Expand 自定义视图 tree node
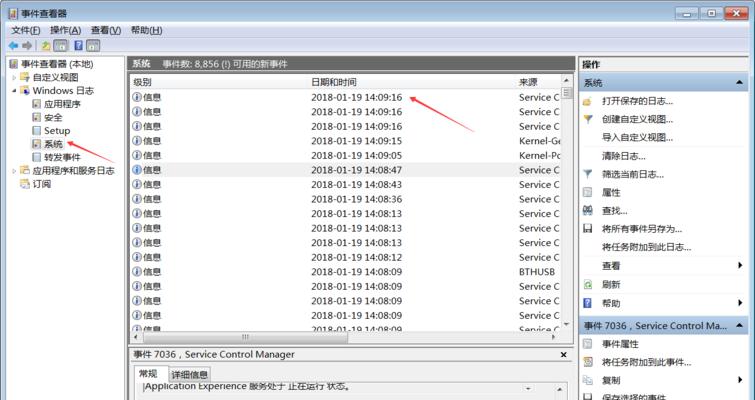Viewport: 755px width, 400px height. [x=14, y=77]
